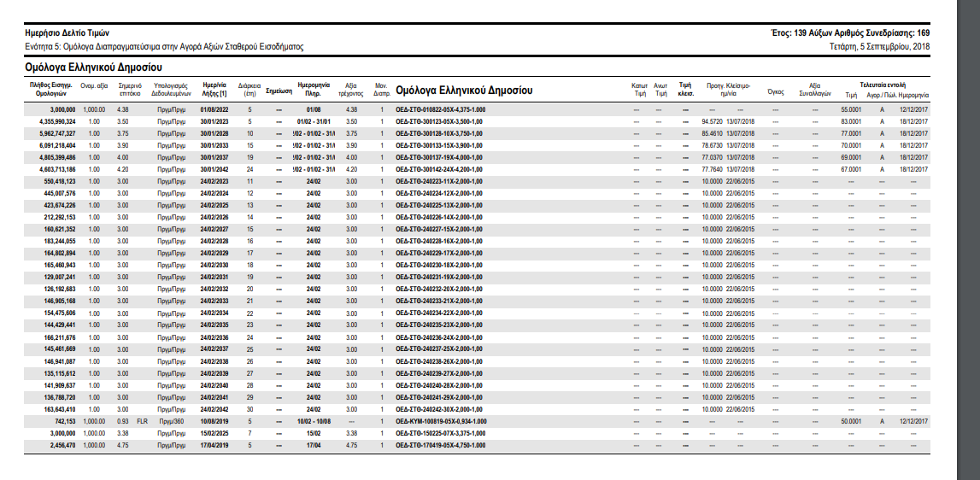Viewport: 980px width, 480px height.
Task: Click the column header 'Όγκος'
Action: point(776,91)
